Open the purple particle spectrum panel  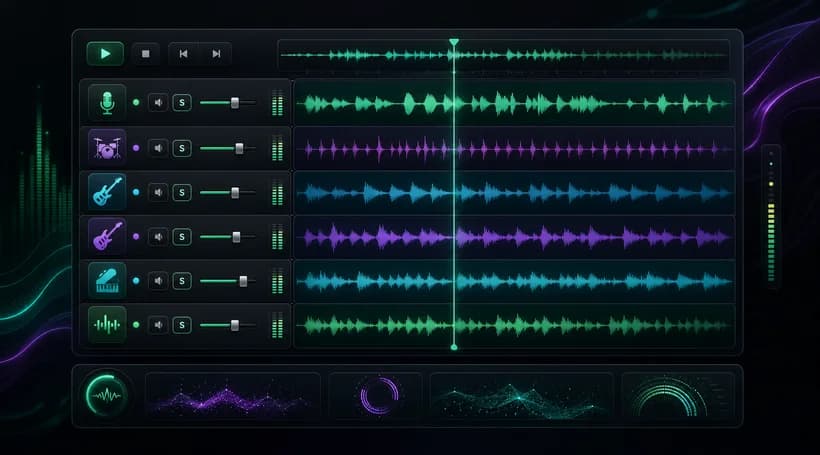[x=232, y=396]
